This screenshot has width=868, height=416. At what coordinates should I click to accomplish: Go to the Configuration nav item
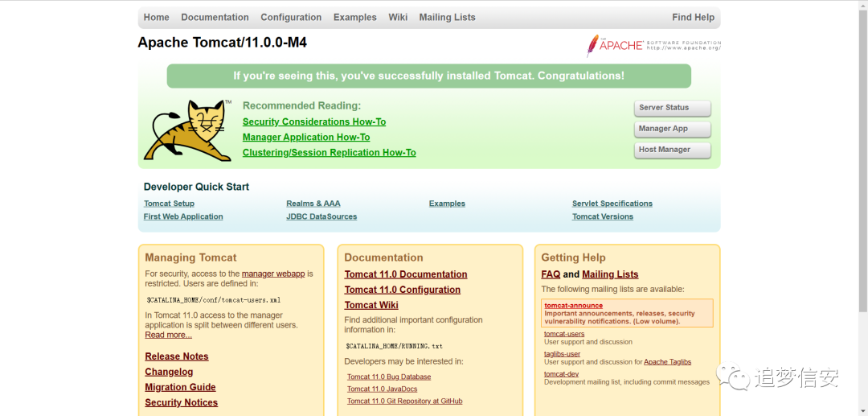291,17
